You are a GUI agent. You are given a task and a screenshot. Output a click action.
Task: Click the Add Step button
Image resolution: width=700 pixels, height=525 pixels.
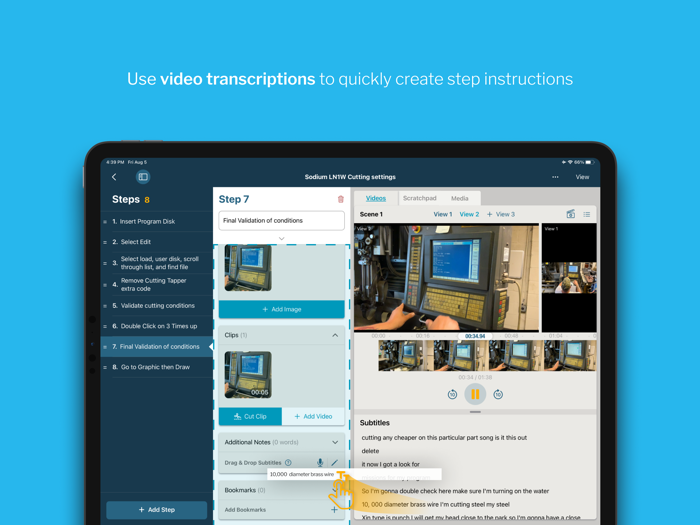click(x=156, y=509)
